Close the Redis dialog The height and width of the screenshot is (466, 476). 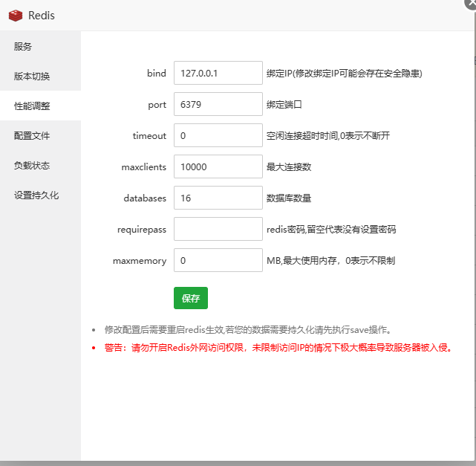tap(471, 3)
